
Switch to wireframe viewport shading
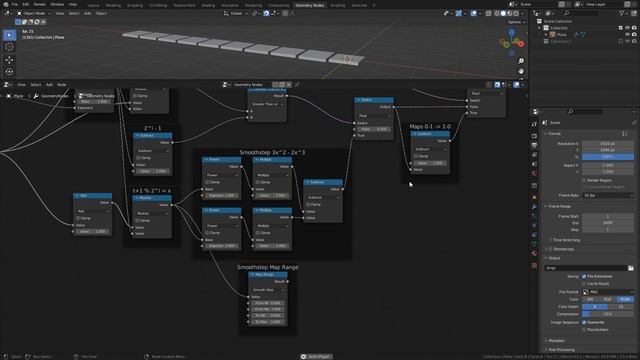[497, 13]
